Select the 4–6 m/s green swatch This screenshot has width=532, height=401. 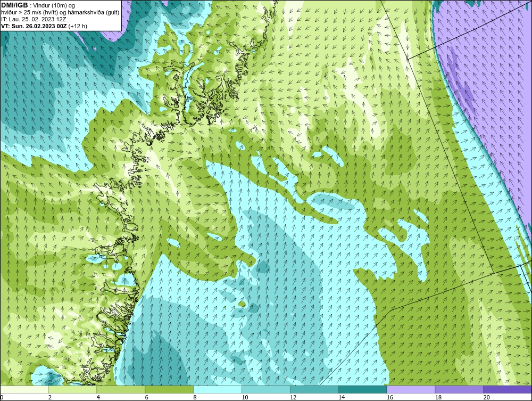121,389
